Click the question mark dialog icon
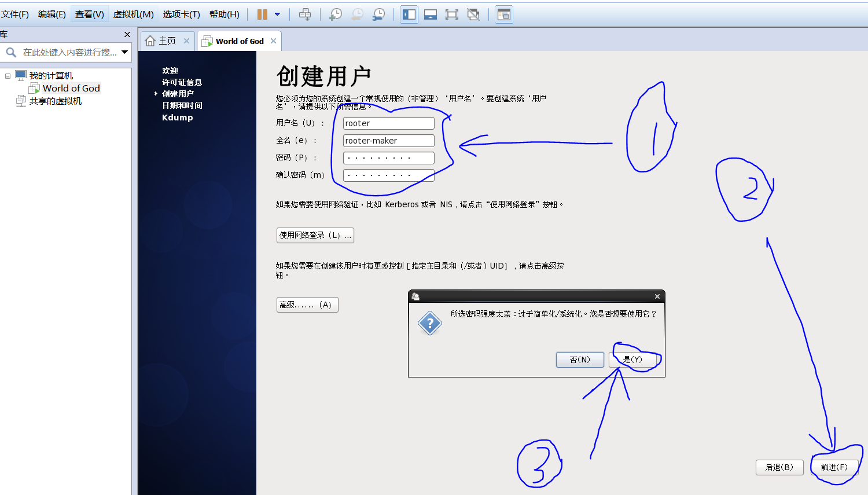 (x=430, y=324)
